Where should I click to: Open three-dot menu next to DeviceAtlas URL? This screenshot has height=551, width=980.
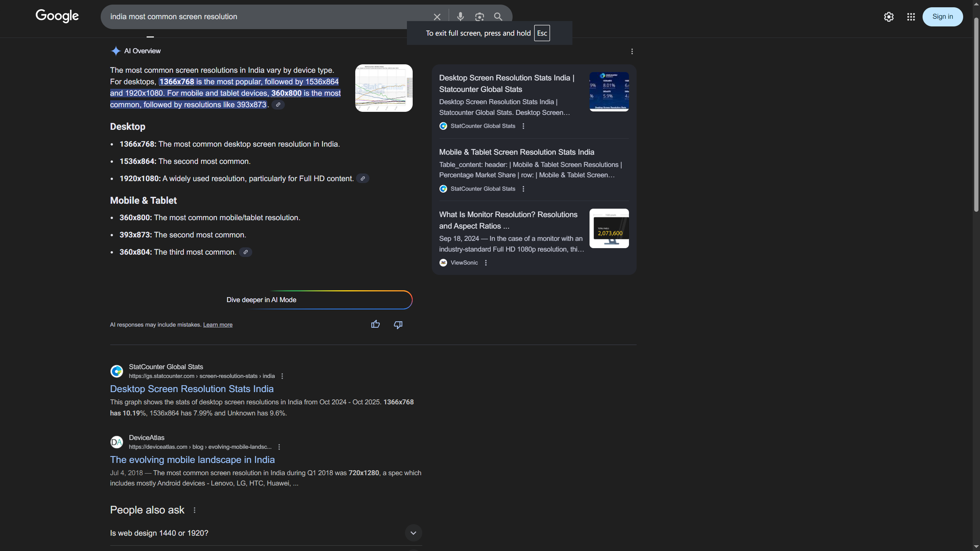279,447
